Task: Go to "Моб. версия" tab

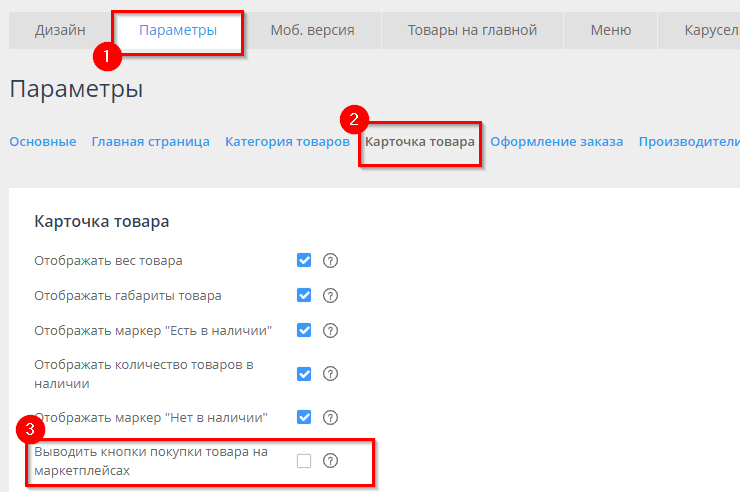Action: (x=312, y=30)
